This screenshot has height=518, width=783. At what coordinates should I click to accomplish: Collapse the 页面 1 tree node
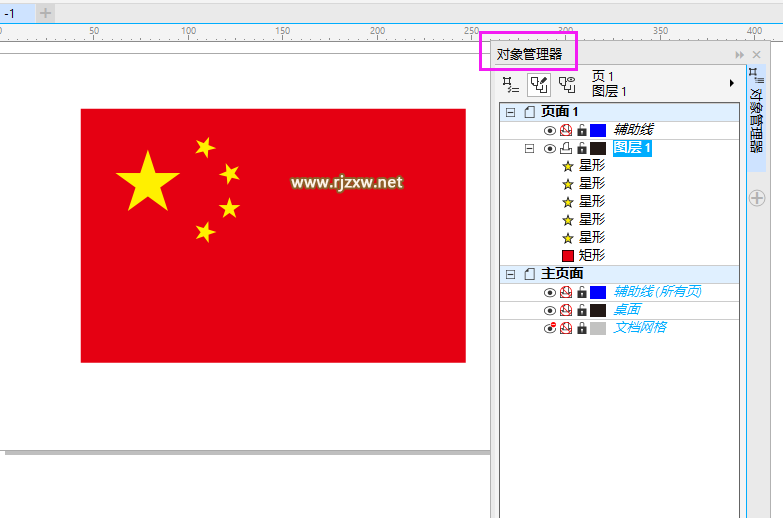coord(510,112)
